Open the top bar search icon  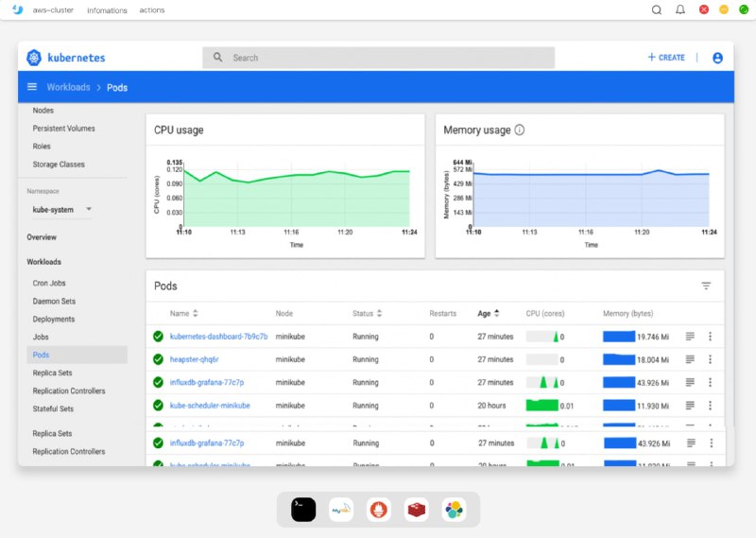pyautogui.click(x=656, y=9)
